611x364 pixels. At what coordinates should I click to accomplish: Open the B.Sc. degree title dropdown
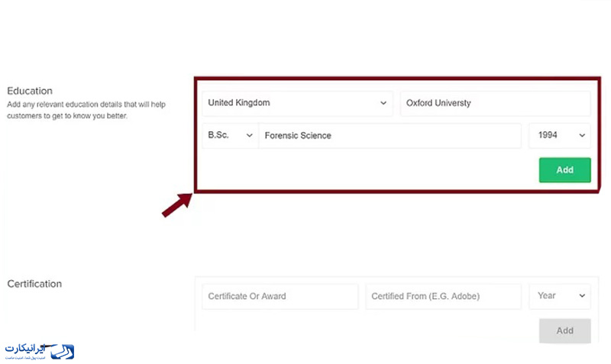[231, 136]
